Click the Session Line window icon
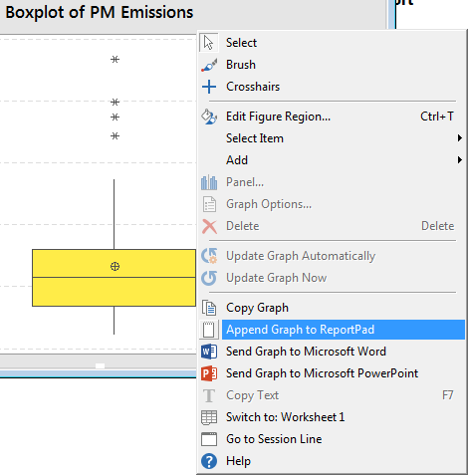The width and height of the screenshot is (468, 476). 209,439
